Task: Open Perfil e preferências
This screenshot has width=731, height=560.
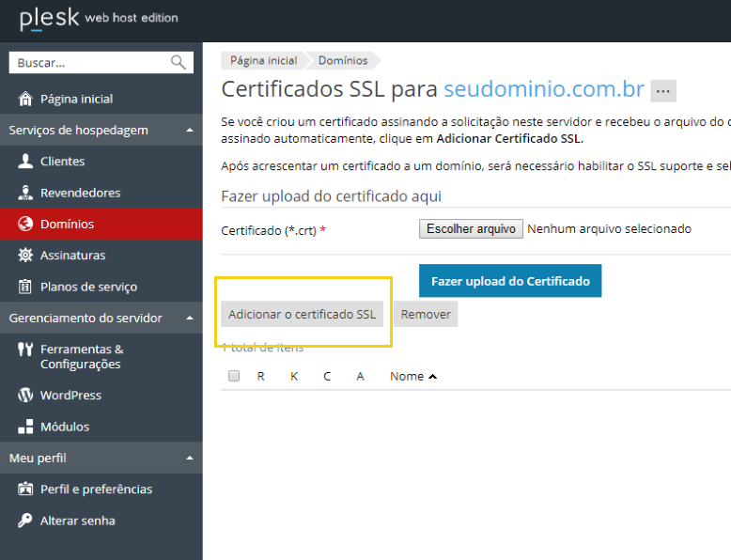Action: [x=101, y=489]
